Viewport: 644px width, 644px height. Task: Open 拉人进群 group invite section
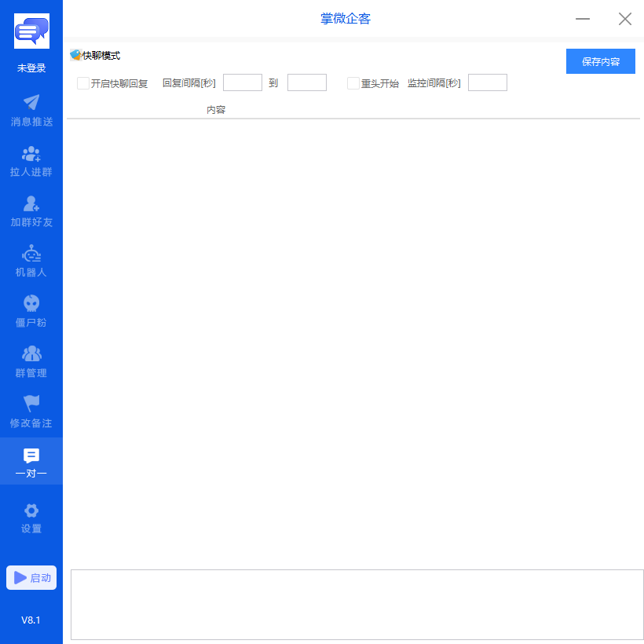(x=31, y=161)
